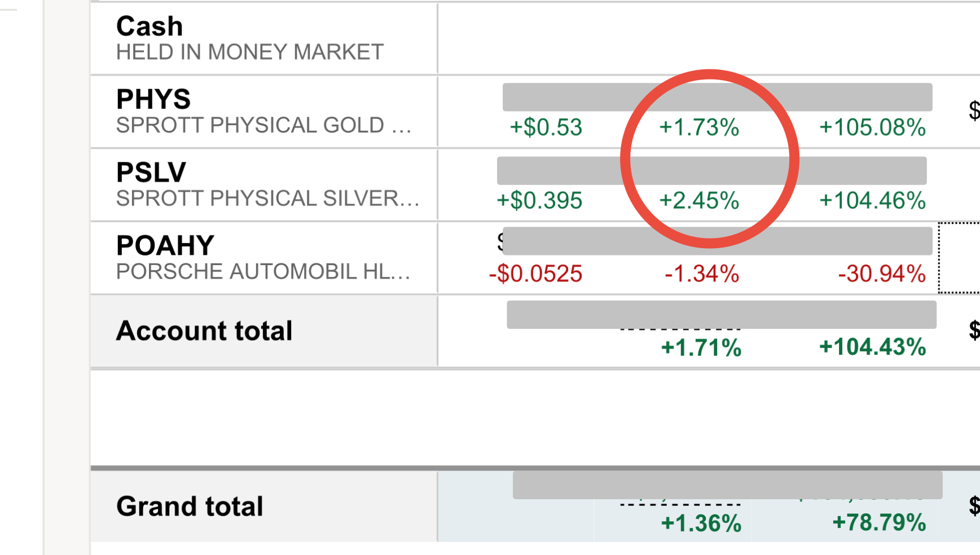Click the PHYS ticker symbol
Viewport: 980px width, 555px height.
153,99
